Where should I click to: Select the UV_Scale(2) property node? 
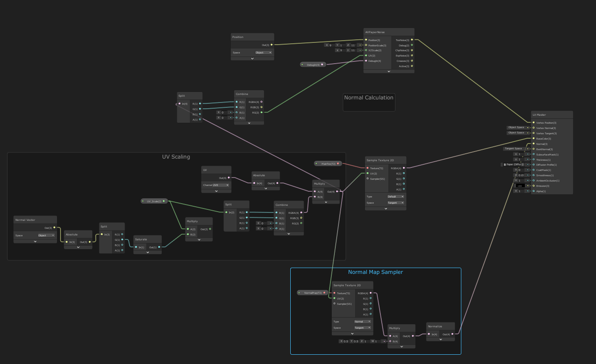pos(153,201)
